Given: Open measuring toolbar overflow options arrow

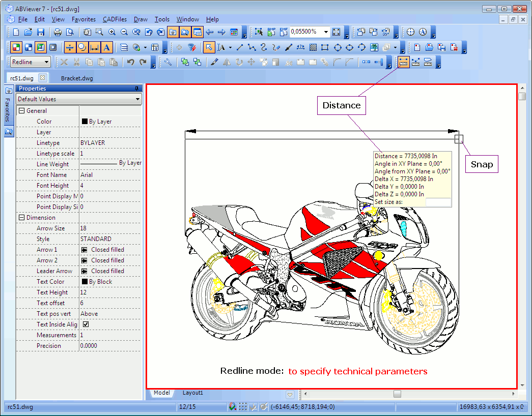Looking at the screenshot, I should 438,62.
